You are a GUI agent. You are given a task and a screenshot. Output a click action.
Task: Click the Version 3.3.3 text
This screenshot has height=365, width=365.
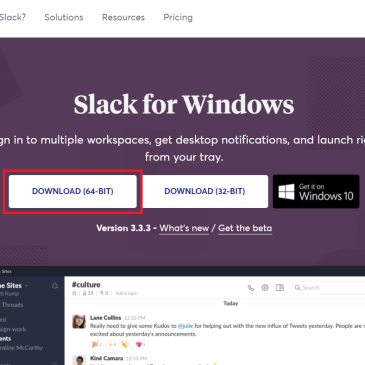pyautogui.click(x=123, y=228)
